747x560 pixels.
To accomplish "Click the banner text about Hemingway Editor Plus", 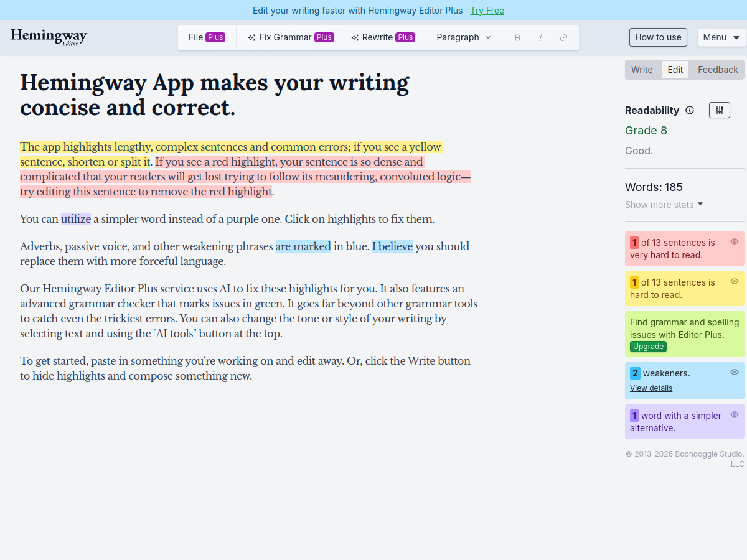I will pyautogui.click(x=358, y=11).
